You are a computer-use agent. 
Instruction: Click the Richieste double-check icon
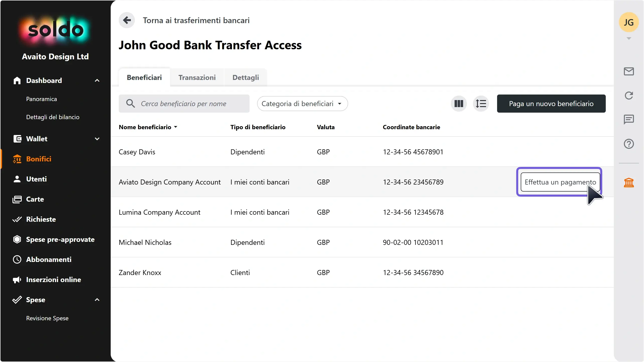17,219
